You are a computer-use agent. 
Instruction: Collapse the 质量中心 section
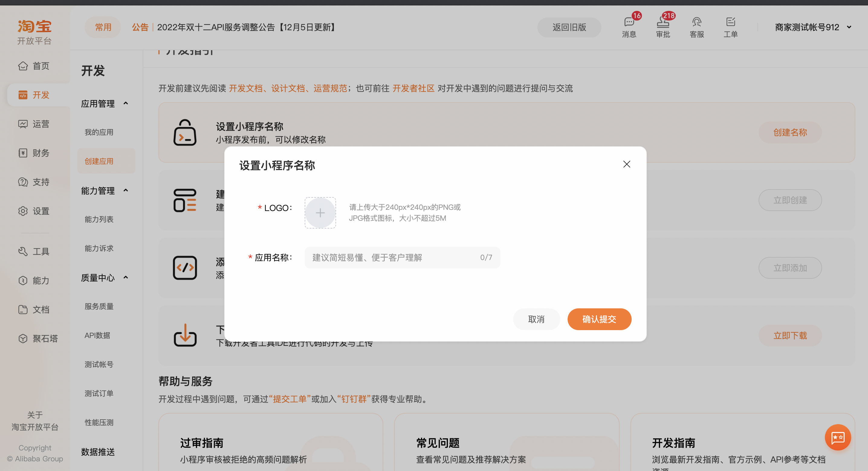click(126, 277)
